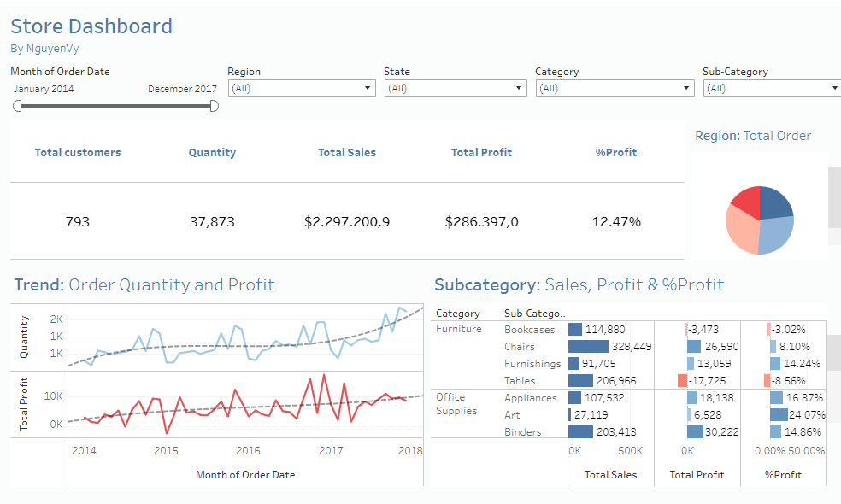This screenshot has height=504, width=841.
Task: Open the Category filter dropdown
Action: 687,87
